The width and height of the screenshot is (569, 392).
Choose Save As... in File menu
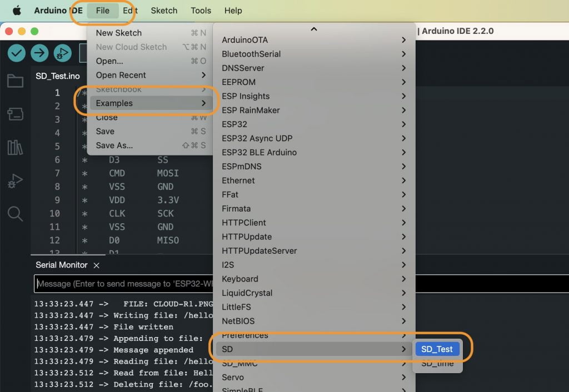(x=150, y=145)
